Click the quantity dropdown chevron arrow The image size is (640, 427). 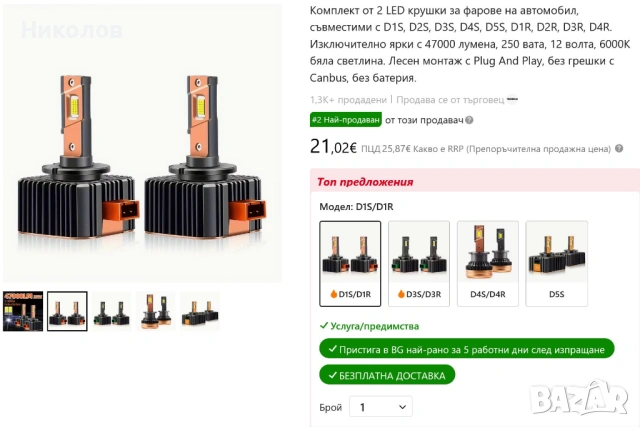(402, 407)
